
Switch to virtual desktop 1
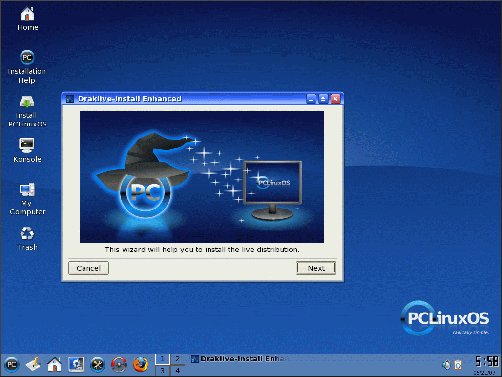point(163,359)
